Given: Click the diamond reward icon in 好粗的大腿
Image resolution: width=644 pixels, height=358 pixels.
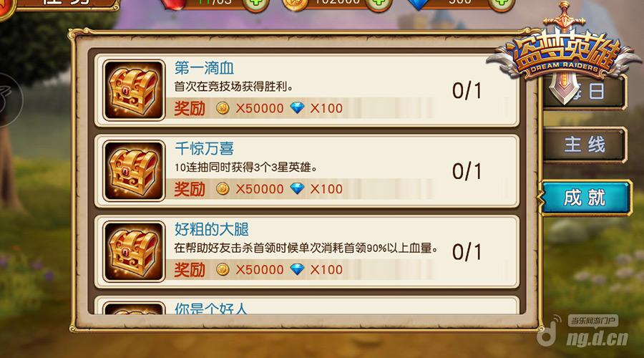Looking at the screenshot, I should point(297,269).
